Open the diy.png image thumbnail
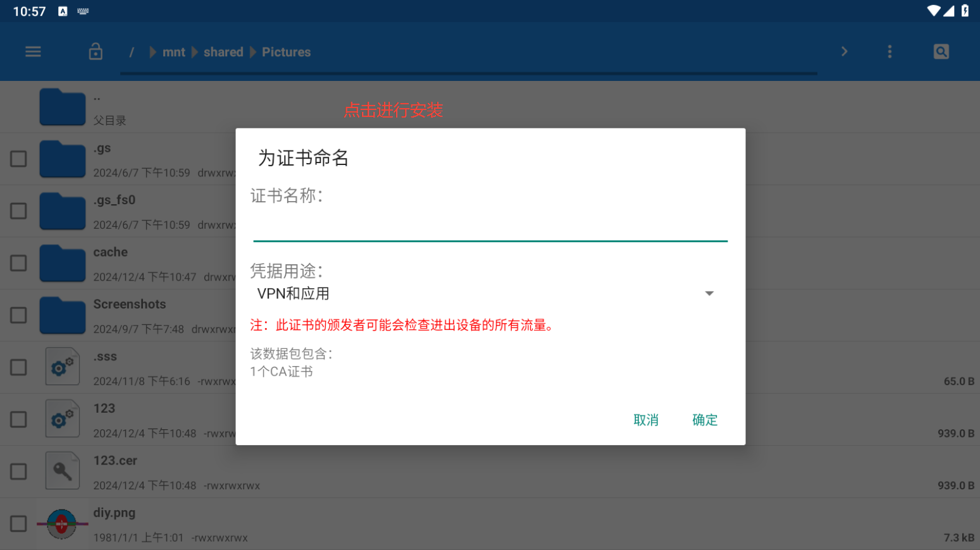This screenshot has width=980, height=550. (x=62, y=523)
